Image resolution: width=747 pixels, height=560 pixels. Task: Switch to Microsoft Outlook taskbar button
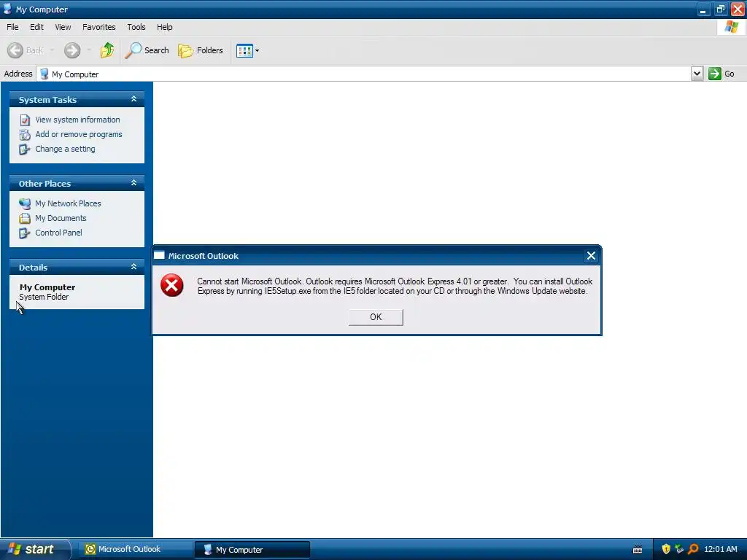[136, 549]
